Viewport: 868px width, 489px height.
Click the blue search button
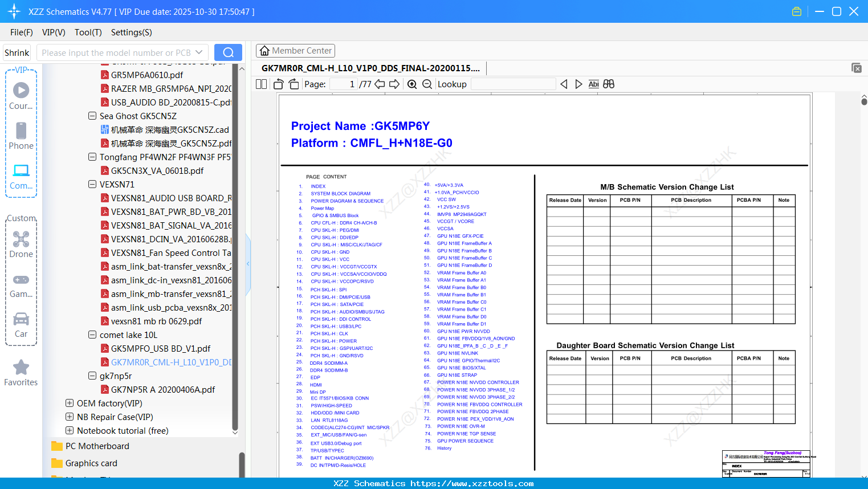(228, 52)
